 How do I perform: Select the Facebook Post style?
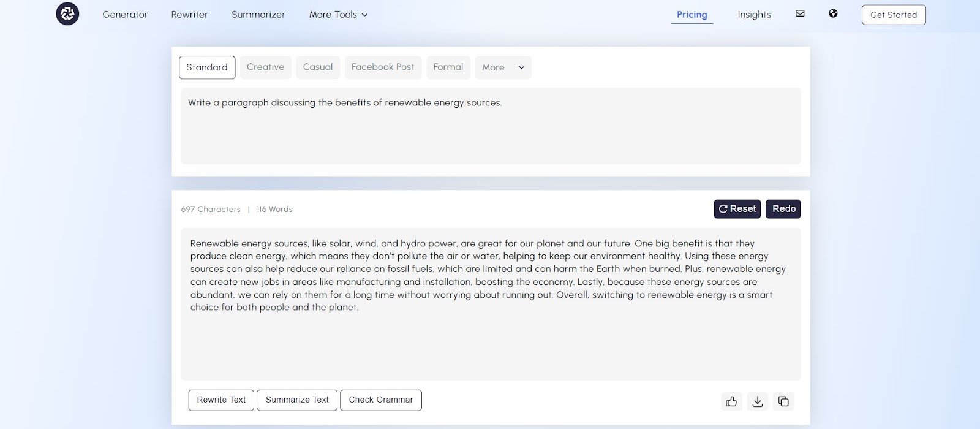(383, 67)
